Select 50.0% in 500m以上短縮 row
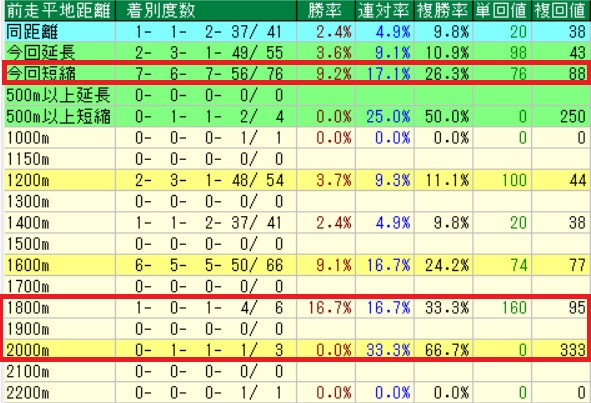Viewport: 591px width, 403px height. tap(447, 117)
